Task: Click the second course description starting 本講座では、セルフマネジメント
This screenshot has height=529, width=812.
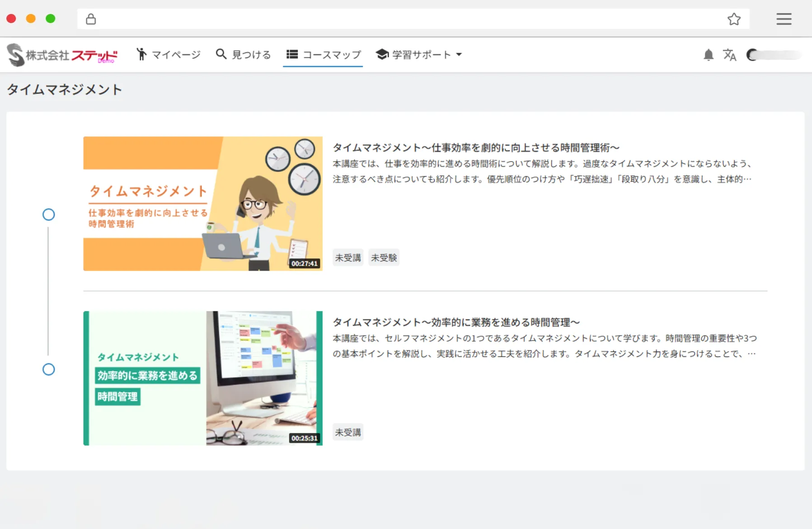Action: click(544, 346)
